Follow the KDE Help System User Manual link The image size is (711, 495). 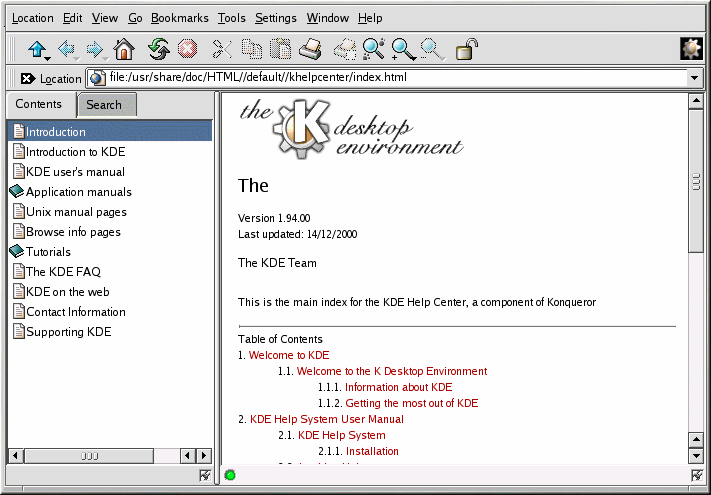[326, 419]
